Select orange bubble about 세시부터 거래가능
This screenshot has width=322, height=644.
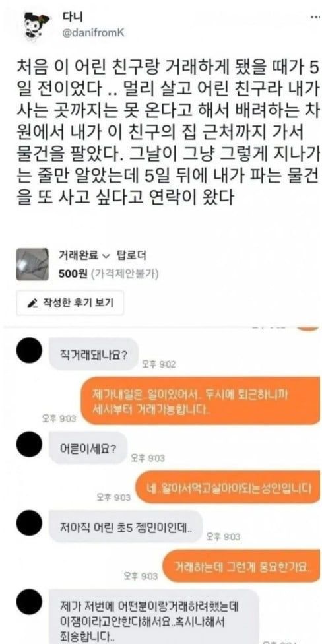(200, 401)
